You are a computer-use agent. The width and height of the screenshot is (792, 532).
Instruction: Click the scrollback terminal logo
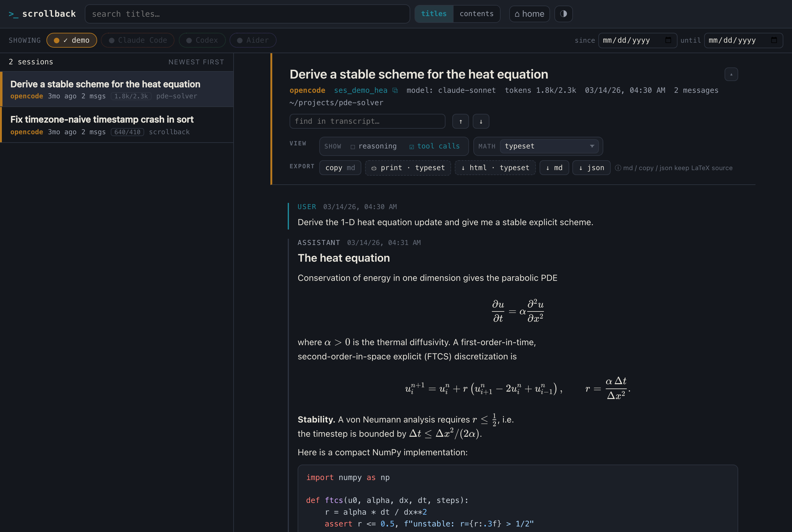tap(42, 14)
